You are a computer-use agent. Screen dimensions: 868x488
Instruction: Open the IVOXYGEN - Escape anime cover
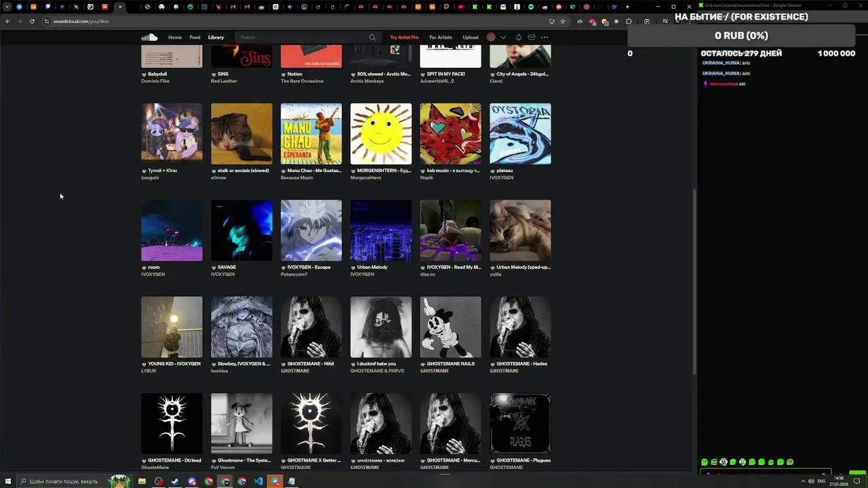311,230
